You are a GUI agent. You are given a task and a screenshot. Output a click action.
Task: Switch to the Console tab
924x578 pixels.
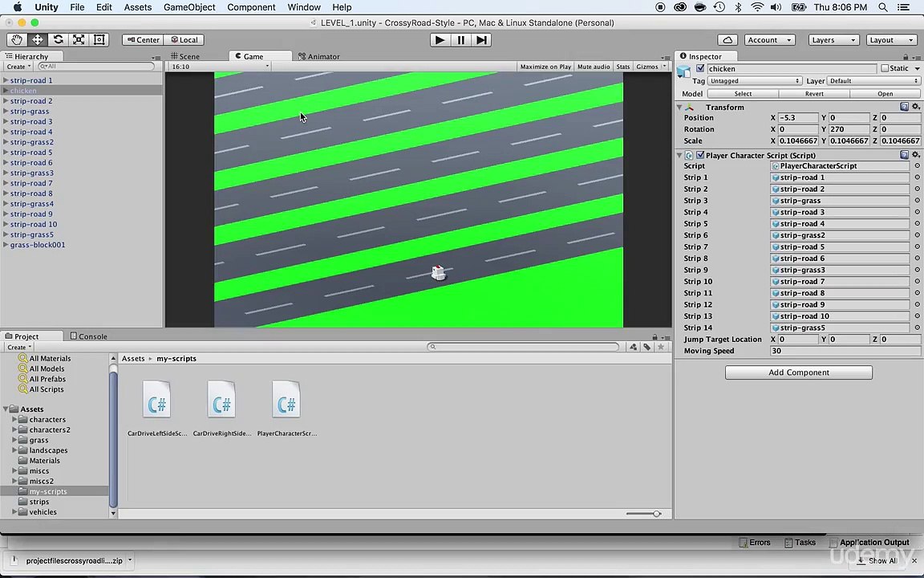click(x=88, y=336)
